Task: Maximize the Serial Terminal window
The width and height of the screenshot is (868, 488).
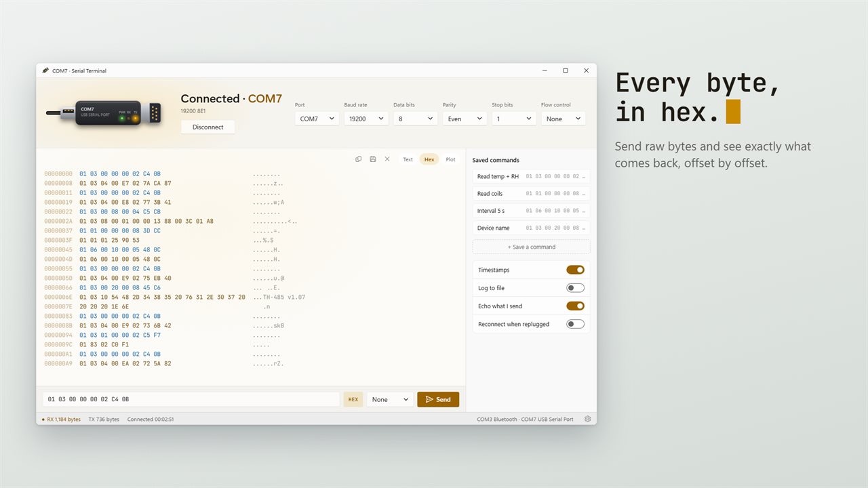Action: pos(566,70)
